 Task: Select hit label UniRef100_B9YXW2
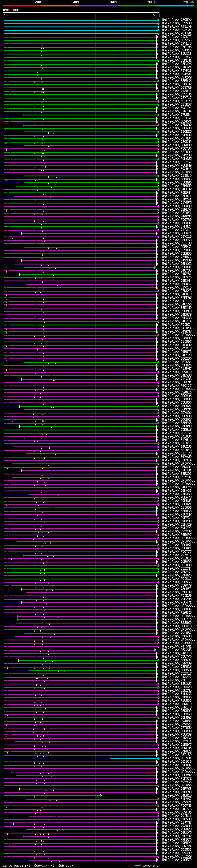pos(177,531)
